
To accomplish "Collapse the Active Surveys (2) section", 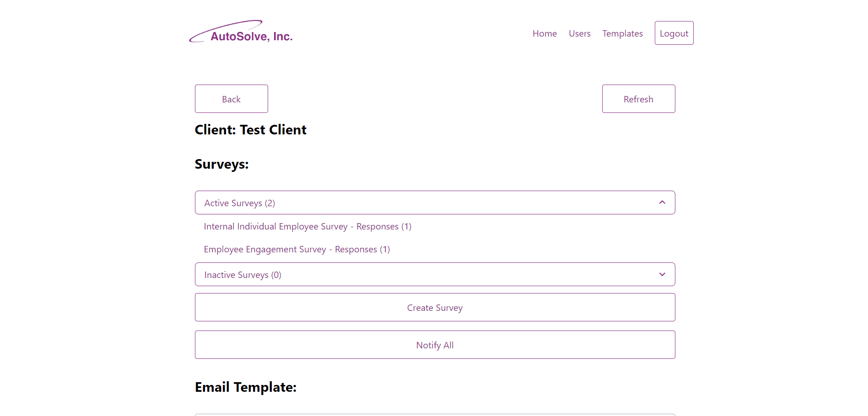I will [435, 203].
